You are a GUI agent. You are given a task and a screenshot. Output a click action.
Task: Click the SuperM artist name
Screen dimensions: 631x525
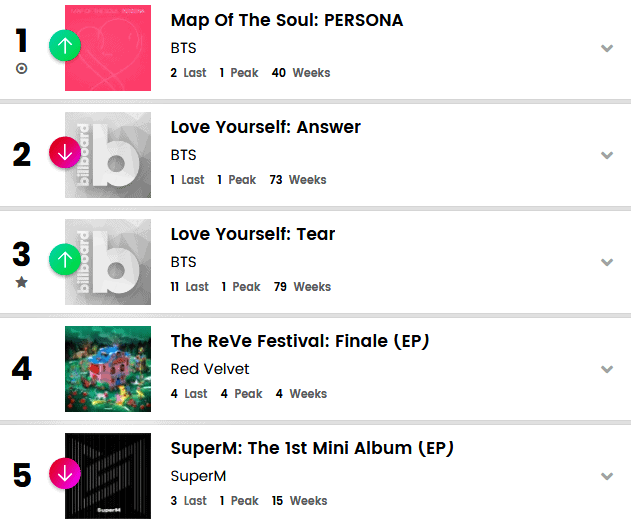(199, 476)
